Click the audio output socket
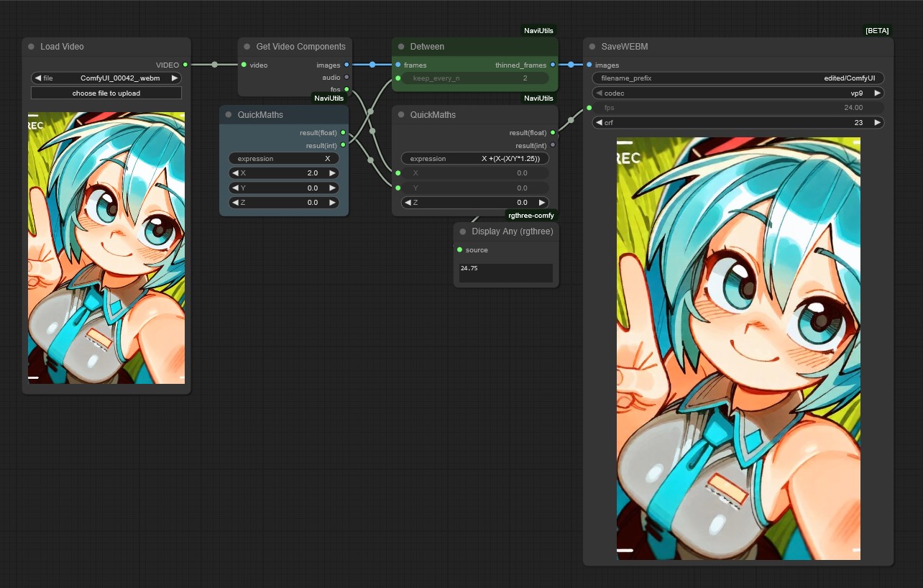 (x=347, y=78)
